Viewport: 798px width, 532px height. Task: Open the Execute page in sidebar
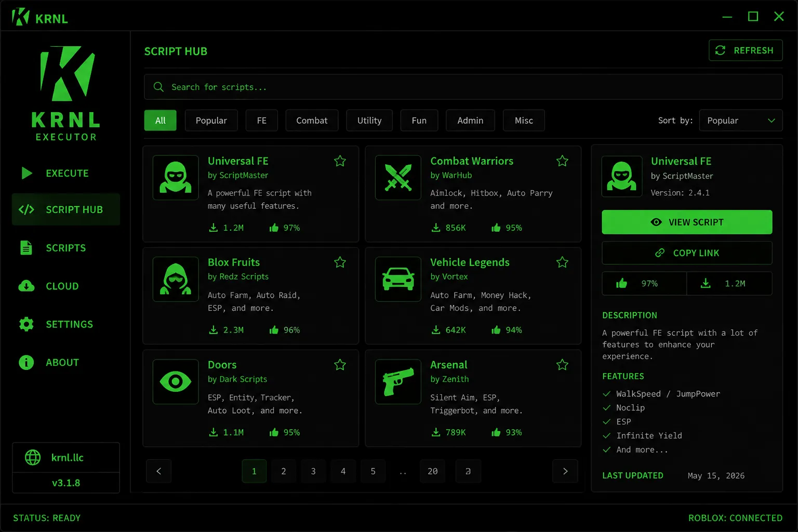click(x=66, y=173)
